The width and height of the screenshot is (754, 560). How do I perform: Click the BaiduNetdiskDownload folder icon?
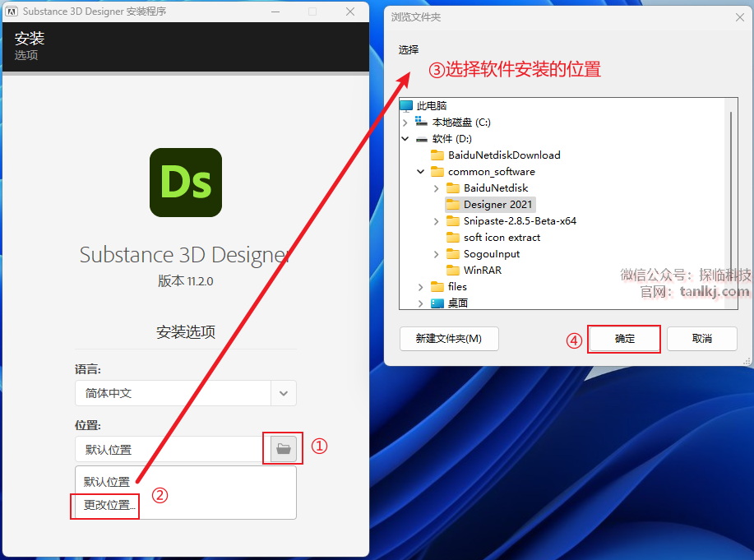tap(437, 155)
